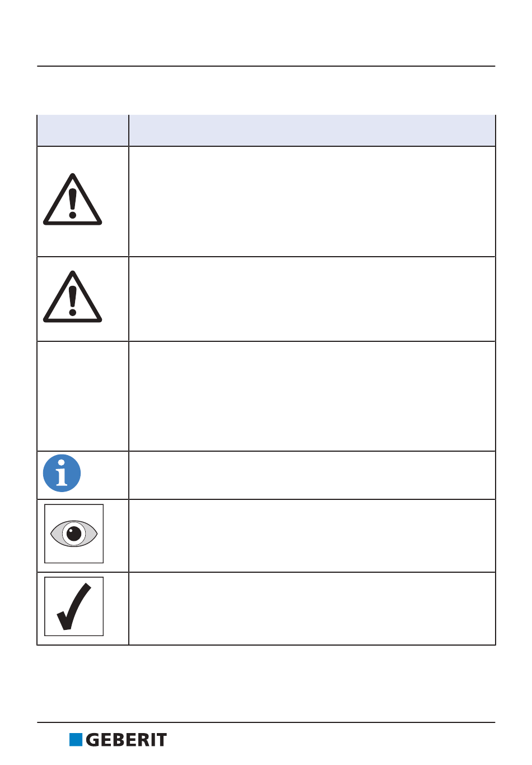Click the blank footer area right of GEBERIT
Image resolution: width=532 pixels, height=765 pixels.
point(336,740)
